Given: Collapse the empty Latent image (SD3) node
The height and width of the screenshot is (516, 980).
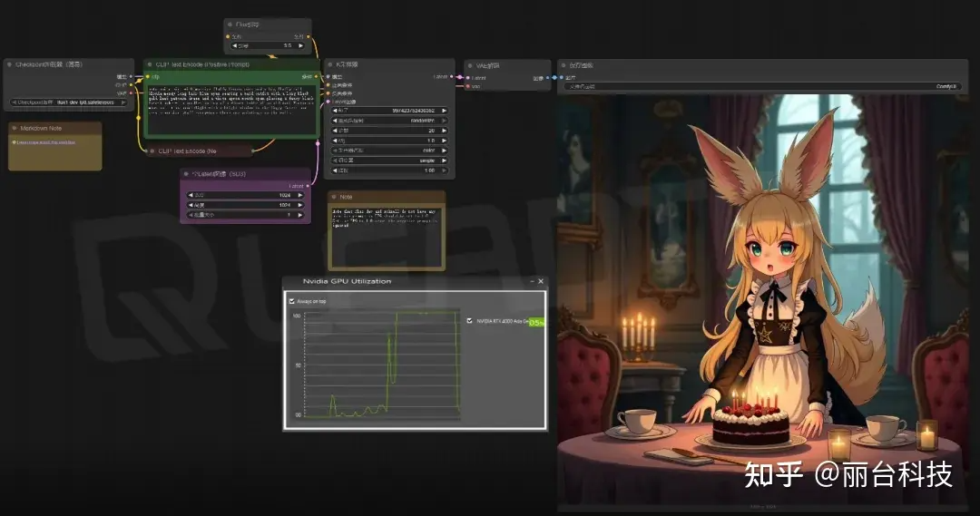Looking at the screenshot, I should pyautogui.click(x=186, y=174).
